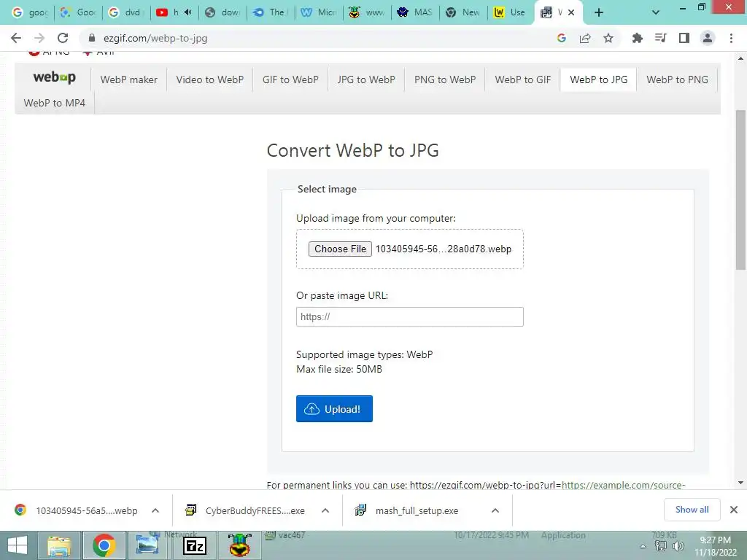Click the Google icon in address bar

(x=561, y=38)
